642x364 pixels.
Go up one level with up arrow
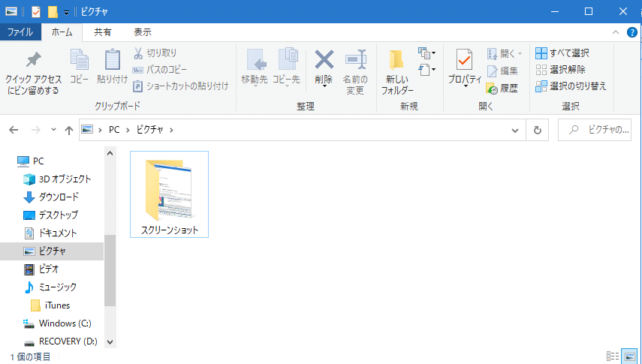click(x=69, y=130)
